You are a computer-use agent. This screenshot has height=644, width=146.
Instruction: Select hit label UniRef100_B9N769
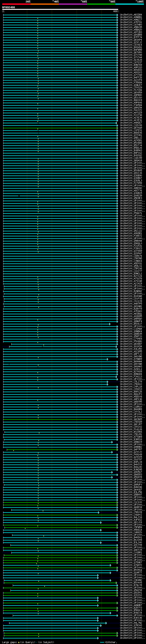click(131, 65)
